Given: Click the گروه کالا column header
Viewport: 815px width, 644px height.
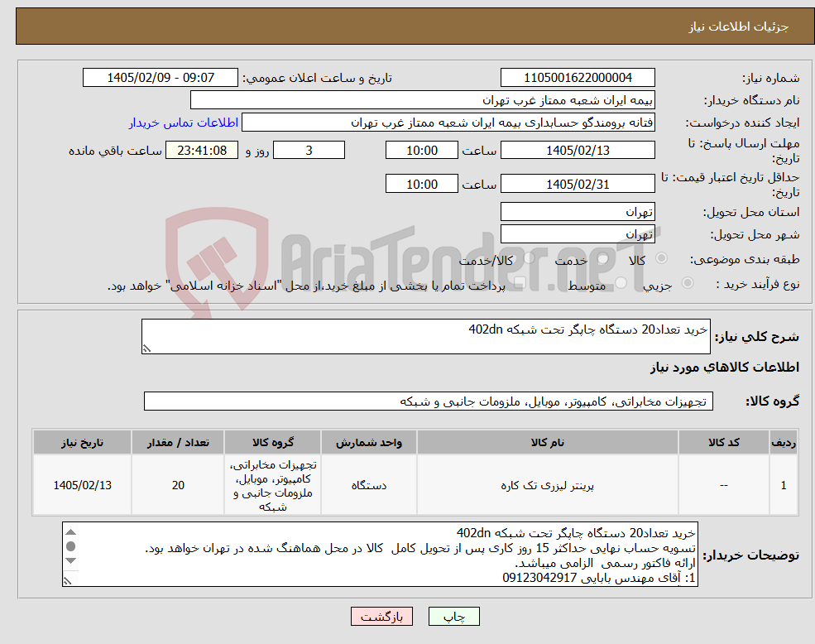Looking at the screenshot, I should coord(273,442).
